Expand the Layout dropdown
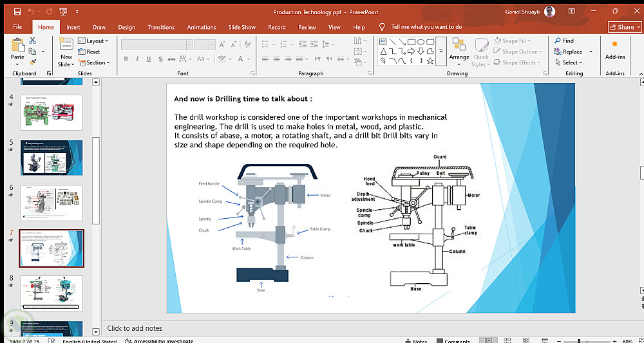 click(93, 41)
